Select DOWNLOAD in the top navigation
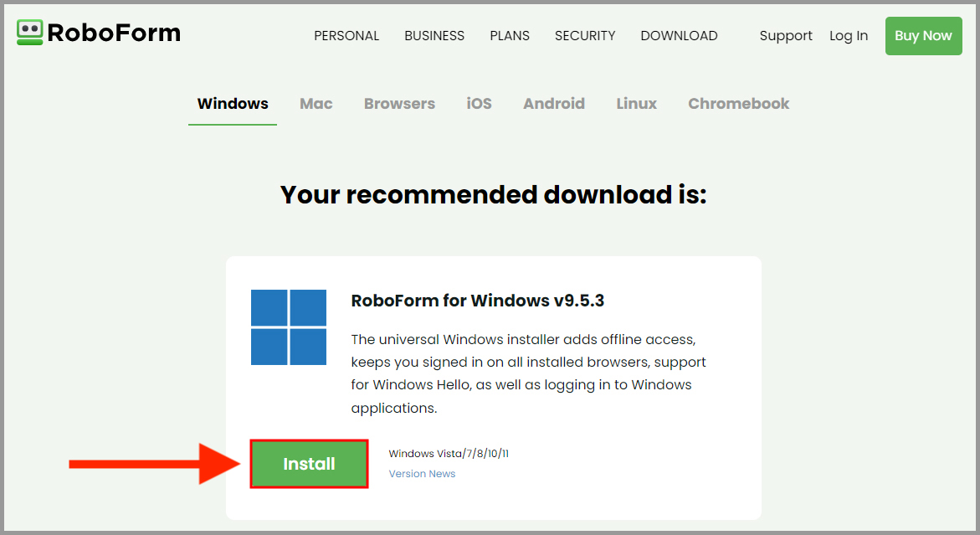The image size is (980, 535). coord(679,36)
